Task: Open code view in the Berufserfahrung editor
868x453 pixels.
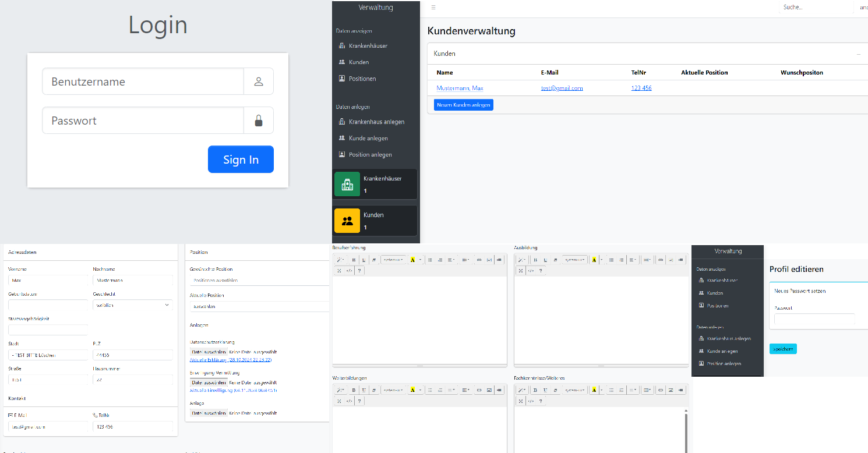Action: click(349, 271)
